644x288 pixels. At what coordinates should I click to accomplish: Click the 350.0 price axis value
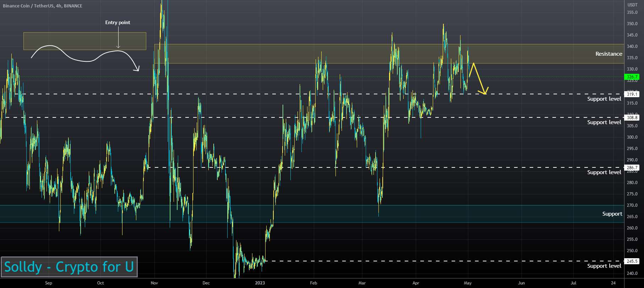pos(632,24)
